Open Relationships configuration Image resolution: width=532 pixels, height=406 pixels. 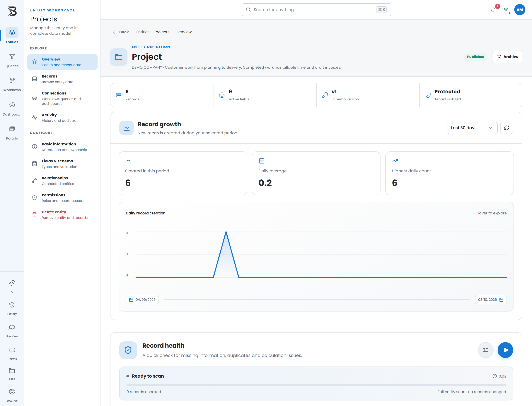pyautogui.click(x=62, y=180)
